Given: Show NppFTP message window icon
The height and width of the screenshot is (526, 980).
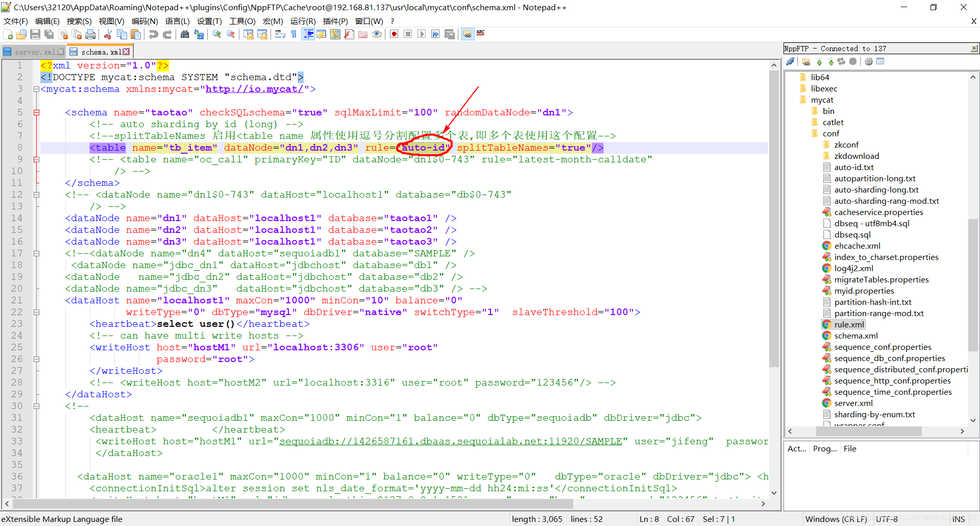Looking at the screenshot, I should tap(880, 62).
